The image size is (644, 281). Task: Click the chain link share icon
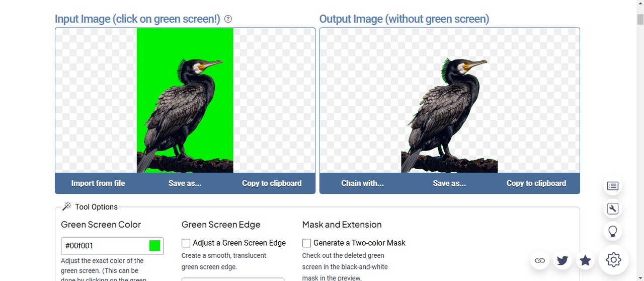click(x=540, y=260)
